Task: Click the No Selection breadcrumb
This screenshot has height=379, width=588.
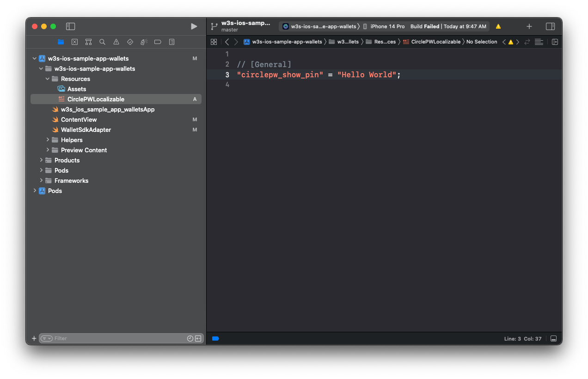Action: [482, 42]
